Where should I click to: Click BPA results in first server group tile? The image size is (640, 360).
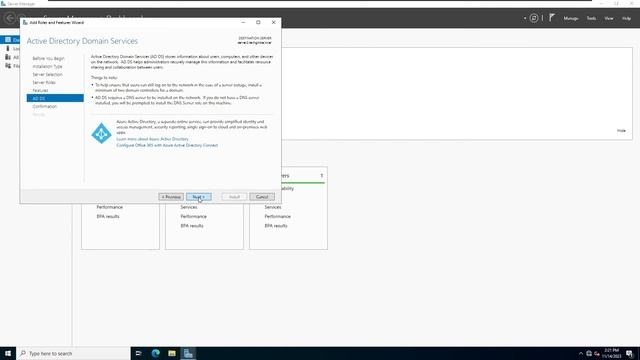pyautogui.click(x=108, y=216)
